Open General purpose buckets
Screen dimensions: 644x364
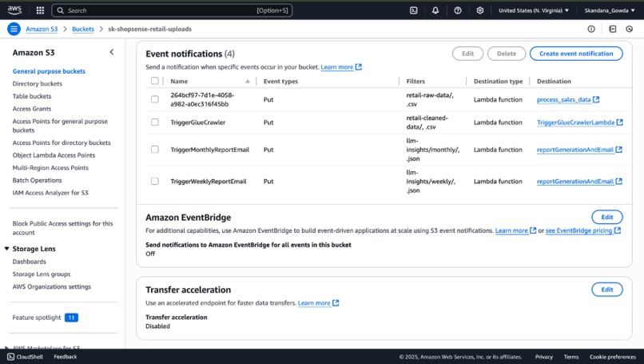49,71
